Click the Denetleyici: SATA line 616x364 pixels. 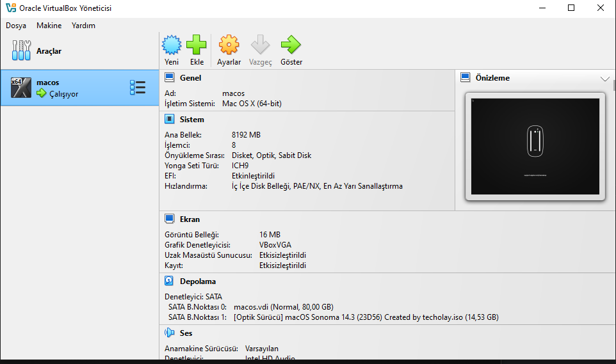(x=193, y=296)
